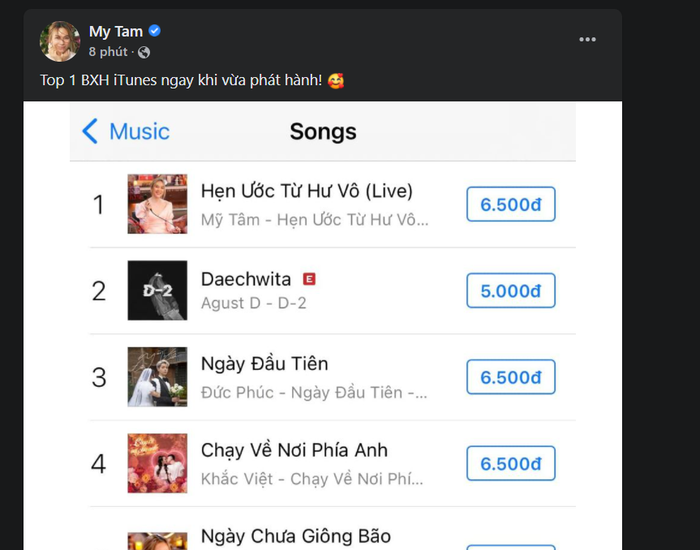Purchase Ngày Đầu Tiên via 6.500đ button
The image size is (700, 550).
(x=511, y=377)
